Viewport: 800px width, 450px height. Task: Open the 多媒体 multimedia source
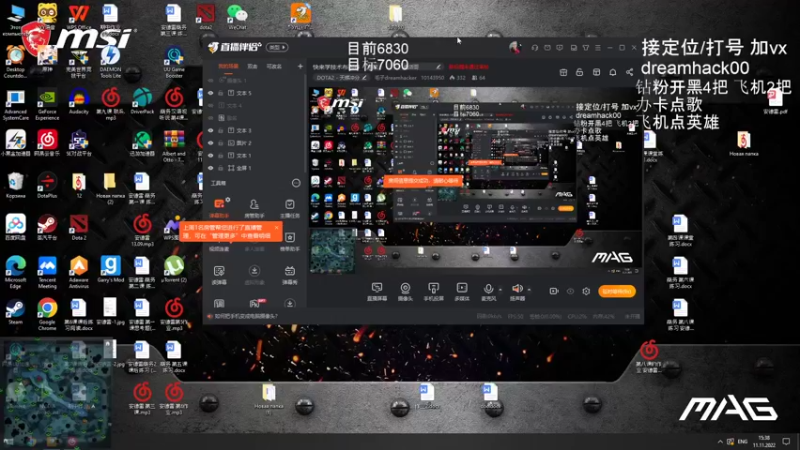[462, 292]
